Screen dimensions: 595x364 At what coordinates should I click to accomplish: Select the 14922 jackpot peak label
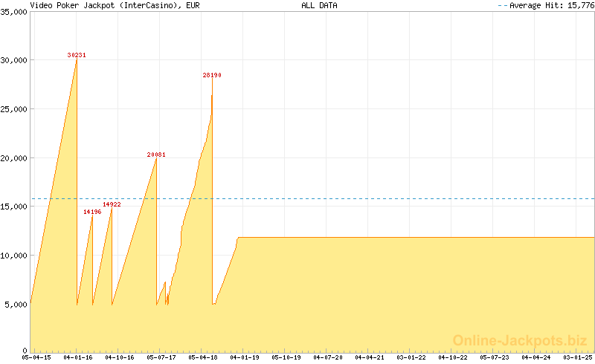coord(112,204)
